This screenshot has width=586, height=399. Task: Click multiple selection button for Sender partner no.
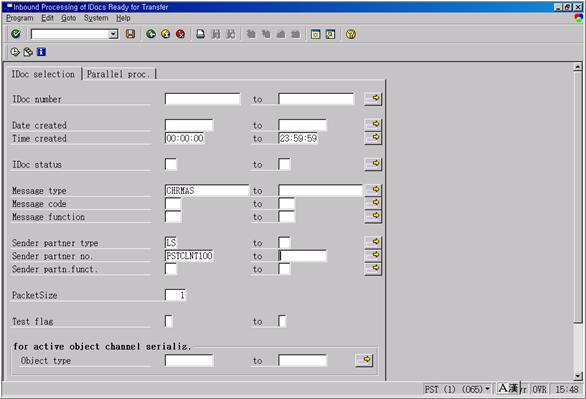373,256
